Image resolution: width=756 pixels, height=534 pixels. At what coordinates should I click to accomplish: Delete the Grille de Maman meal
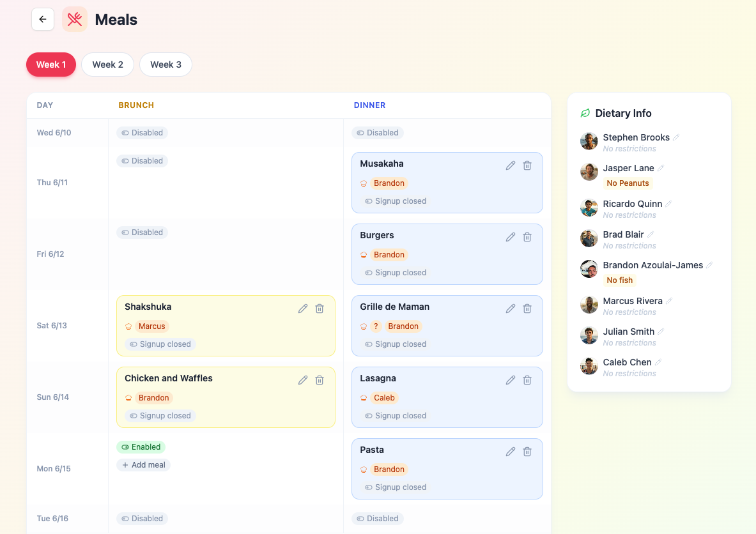[x=527, y=309]
